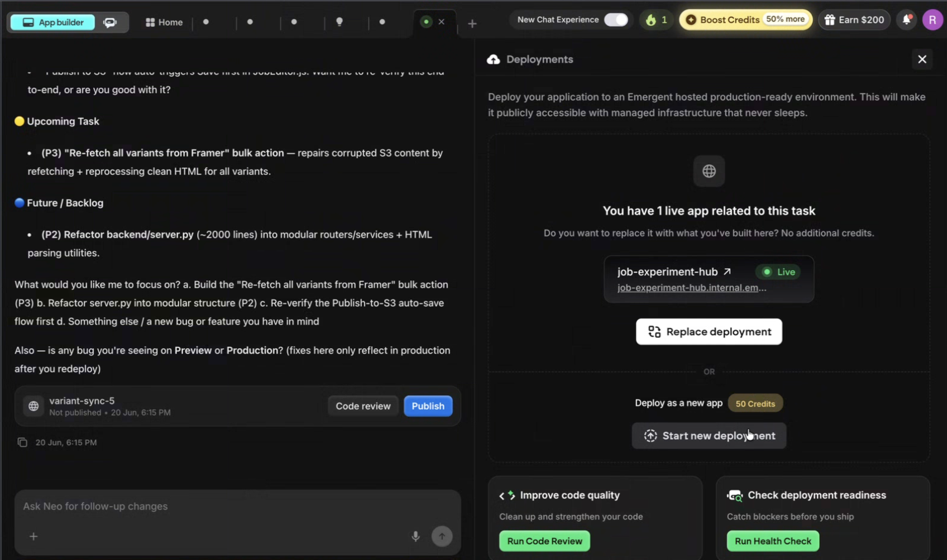Screen dimensions: 947x560
Task: Start new deployment
Action: coord(709,435)
